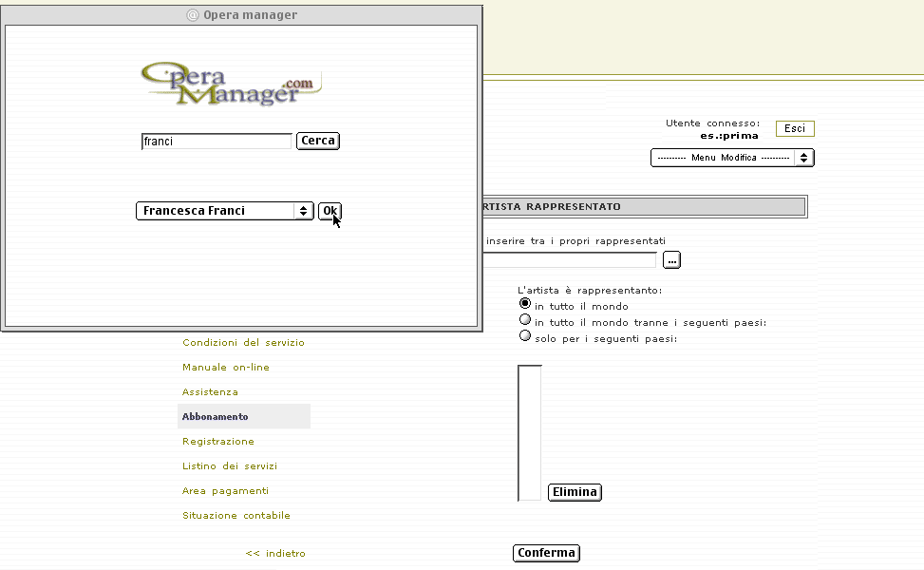Click the "<< indietro" back link
Screen dimensions: 924x570
(275, 554)
